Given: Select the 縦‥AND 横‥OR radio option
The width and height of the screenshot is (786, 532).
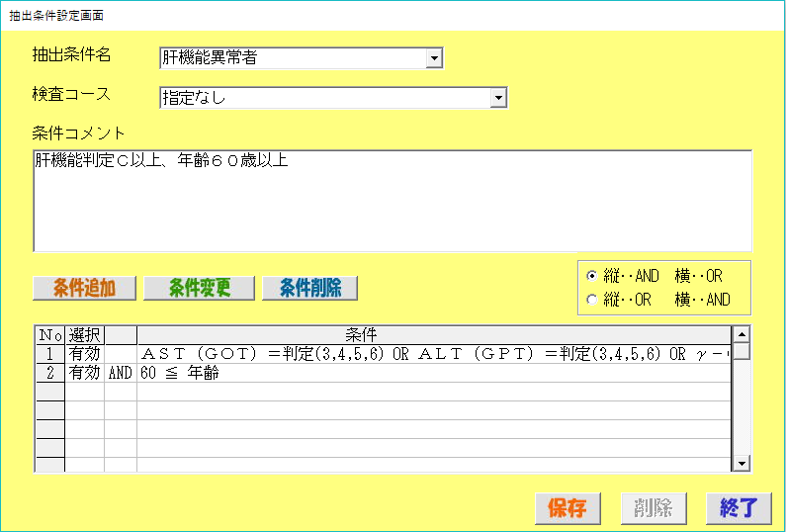Looking at the screenshot, I should [x=592, y=277].
